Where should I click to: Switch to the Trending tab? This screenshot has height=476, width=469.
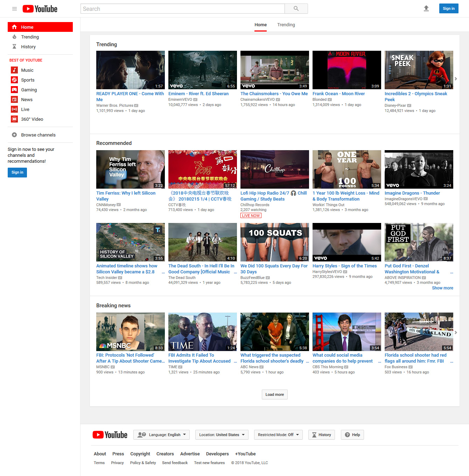(x=286, y=25)
